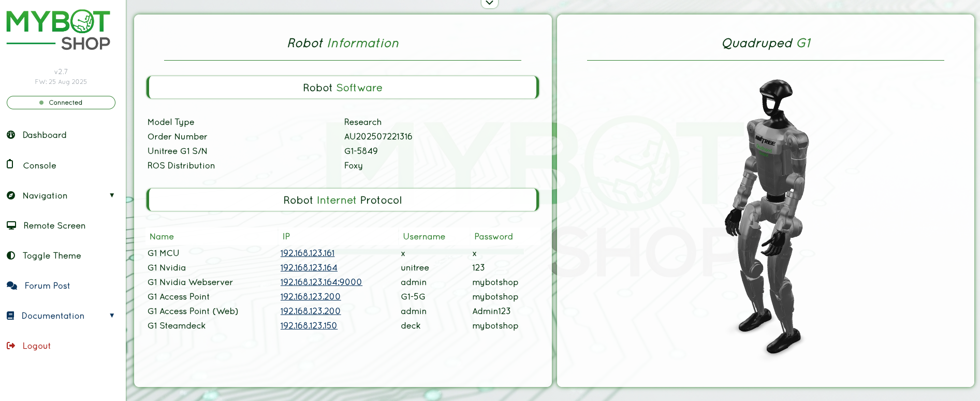Click the Logout exit icon

pos(11,346)
